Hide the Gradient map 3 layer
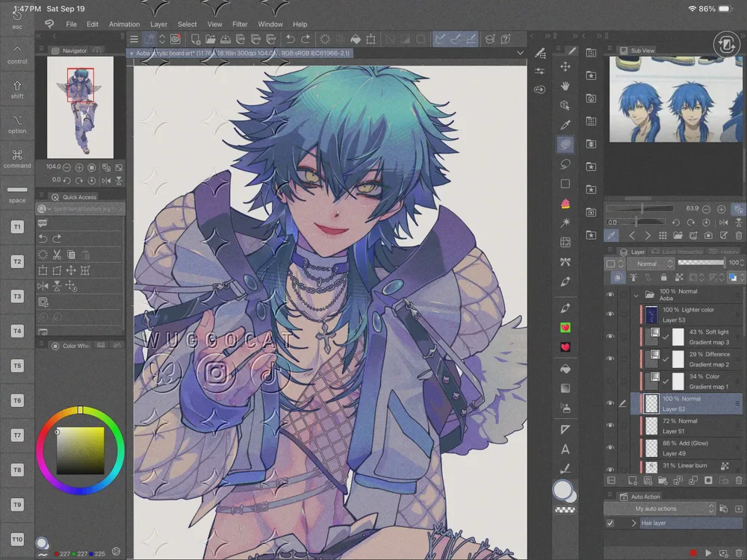The height and width of the screenshot is (560, 747). click(610, 337)
